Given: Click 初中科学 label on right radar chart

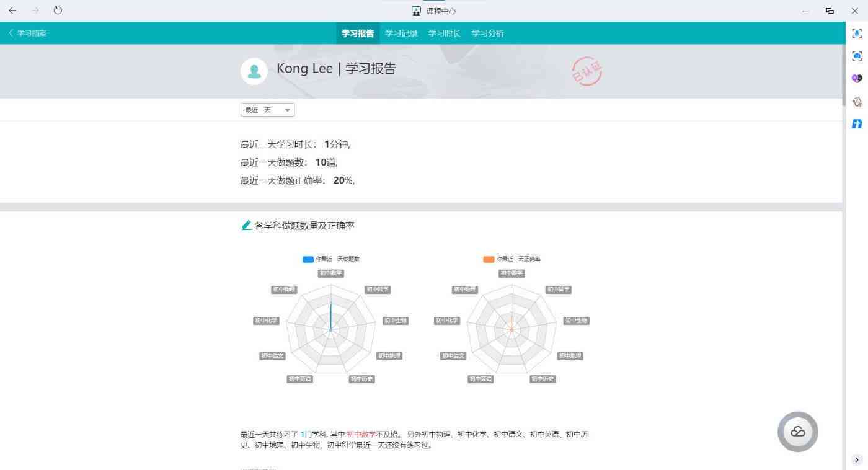Looking at the screenshot, I should 558,290.
